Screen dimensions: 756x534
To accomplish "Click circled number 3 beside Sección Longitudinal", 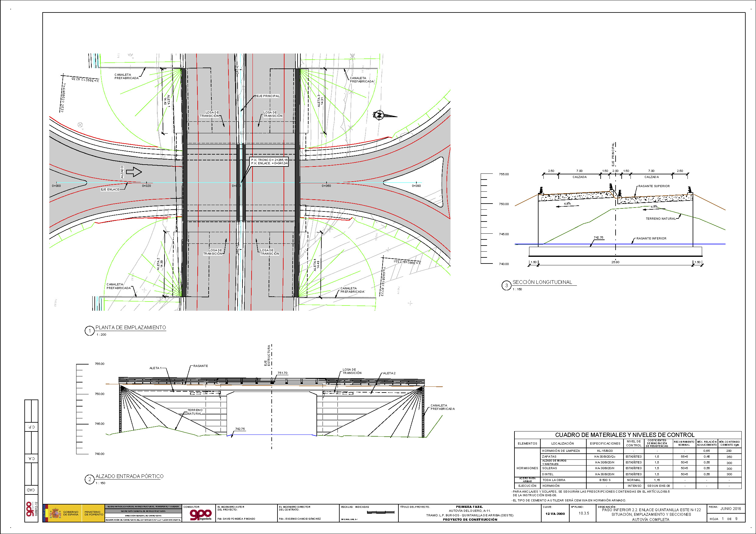I will tap(507, 285).
